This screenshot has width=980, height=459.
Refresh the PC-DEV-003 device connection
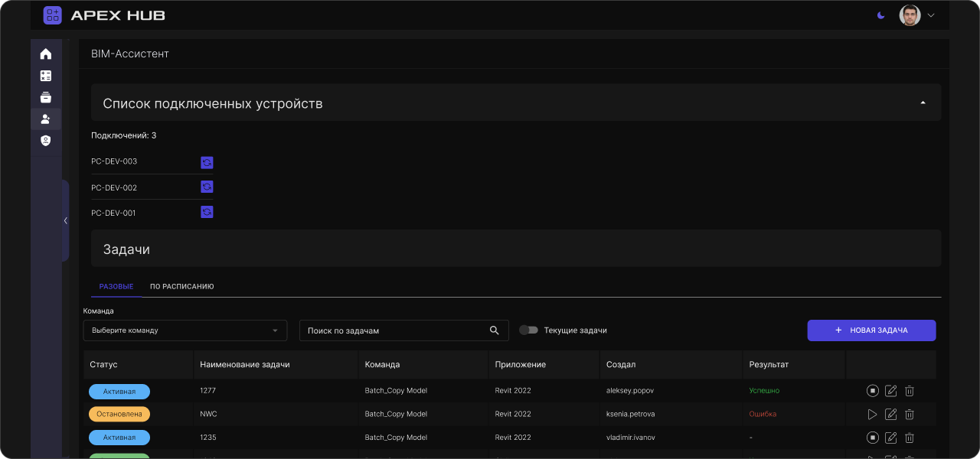coord(207,162)
